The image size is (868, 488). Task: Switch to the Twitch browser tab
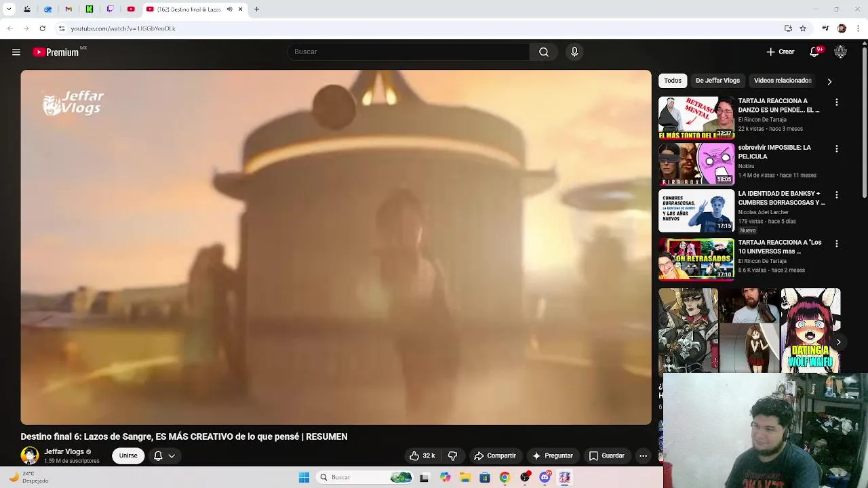pos(111,9)
